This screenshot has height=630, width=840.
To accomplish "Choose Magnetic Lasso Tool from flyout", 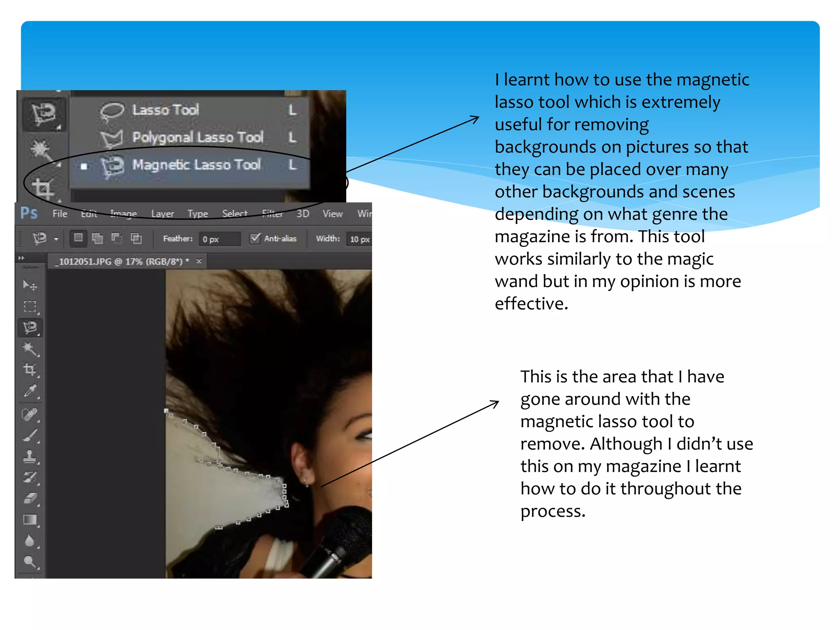I will [189, 165].
